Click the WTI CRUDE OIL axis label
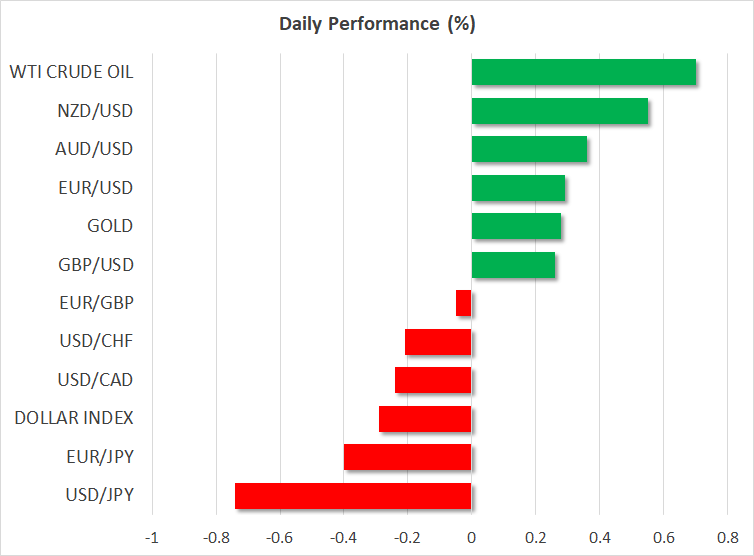The width and height of the screenshot is (754, 556). [71, 72]
